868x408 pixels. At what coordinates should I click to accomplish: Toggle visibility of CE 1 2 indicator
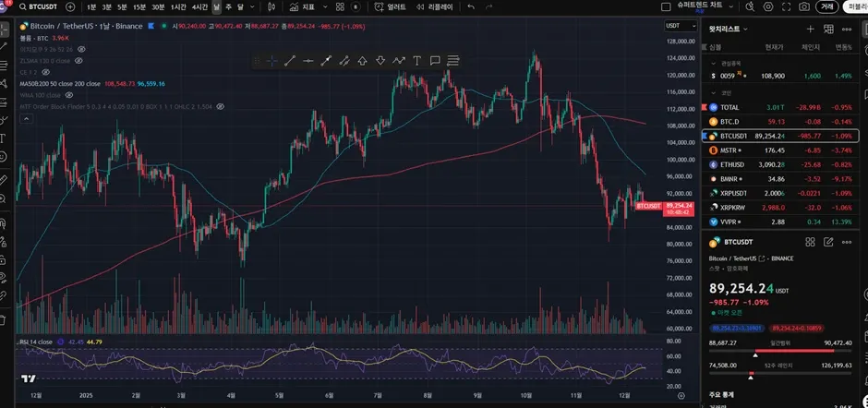tap(46, 72)
